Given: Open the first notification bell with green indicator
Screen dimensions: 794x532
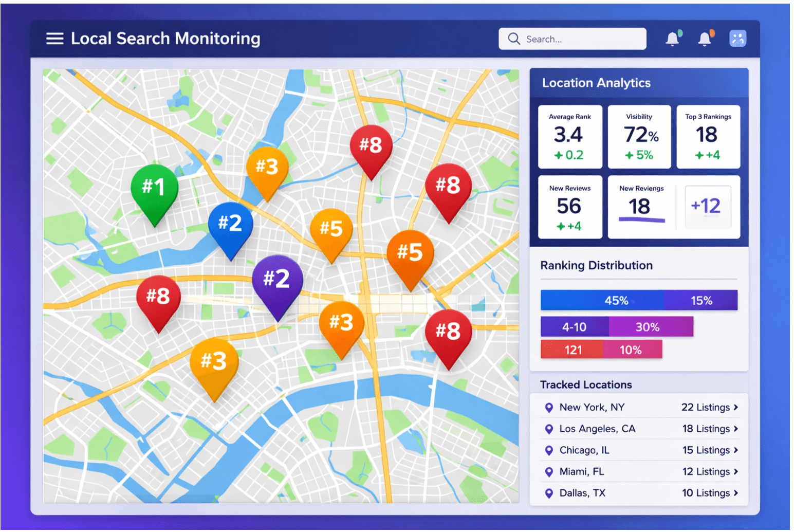Looking at the screenshot, I should click(672, 39).
